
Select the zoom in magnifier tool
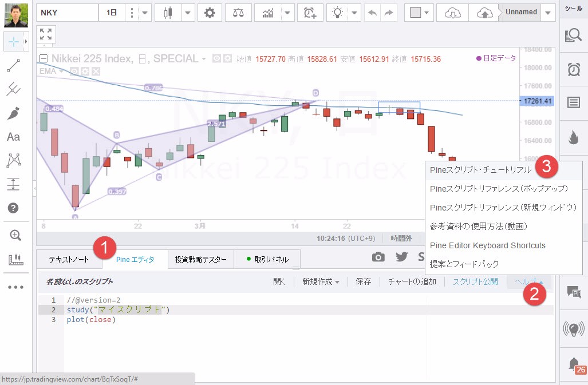click(x=15, y=235)
